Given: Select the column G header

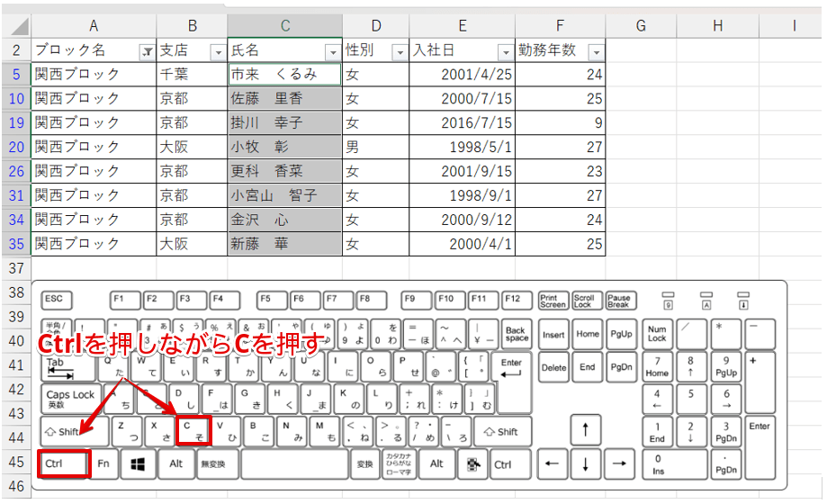Looking at the screenshot, I should (x=641, y=25).
